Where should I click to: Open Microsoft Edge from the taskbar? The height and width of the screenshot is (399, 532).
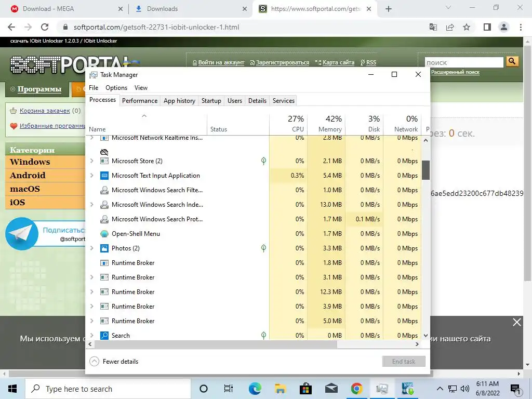click(x=255, y=389)
